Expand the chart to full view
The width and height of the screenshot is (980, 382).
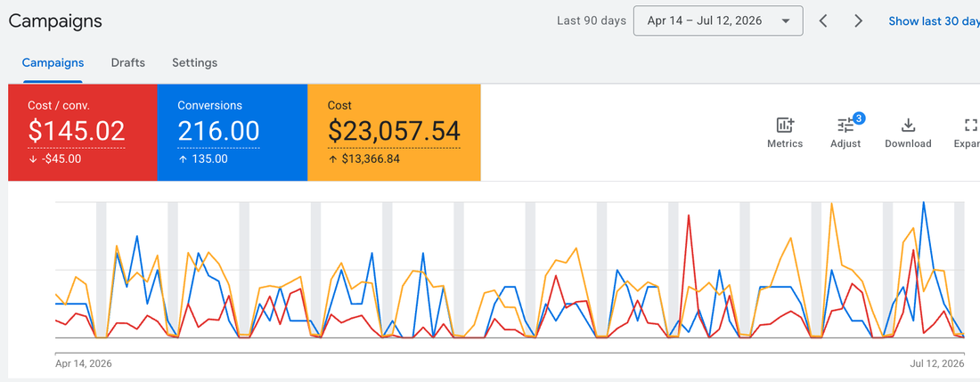point(968,133)
